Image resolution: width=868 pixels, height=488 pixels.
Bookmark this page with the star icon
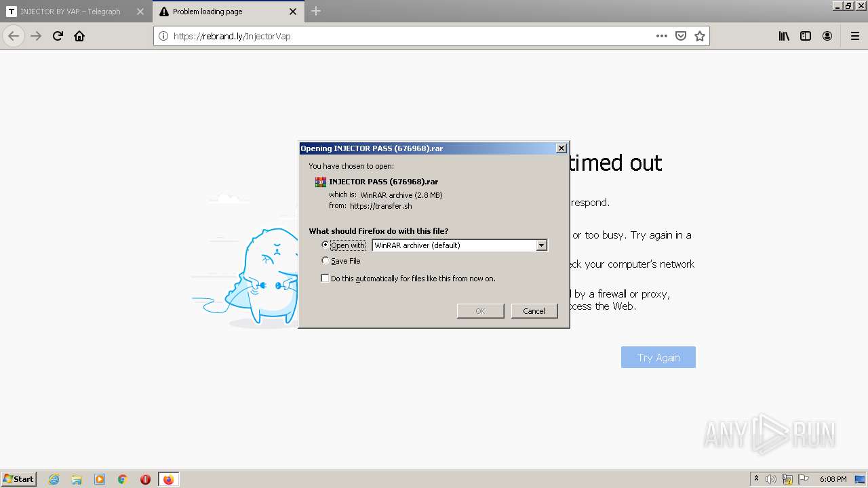click(x=700, y=36)
